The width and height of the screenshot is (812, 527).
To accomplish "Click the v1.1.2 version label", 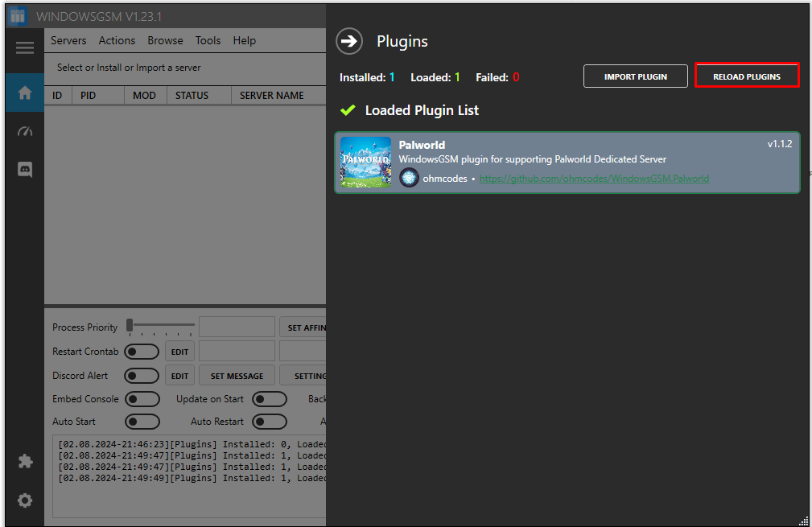I will (x=779, y=144).
